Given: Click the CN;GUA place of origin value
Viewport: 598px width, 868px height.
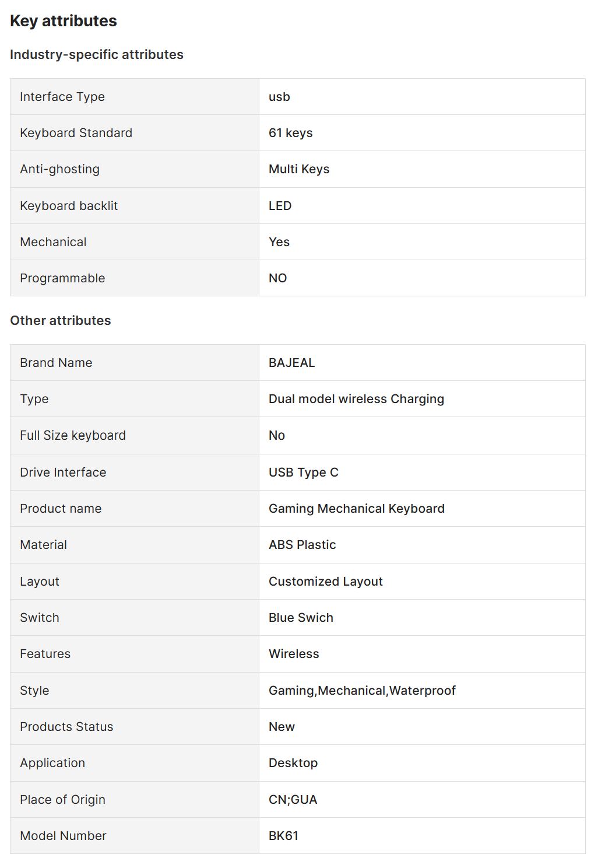Looking at the screenshot, I should (293, 800).
